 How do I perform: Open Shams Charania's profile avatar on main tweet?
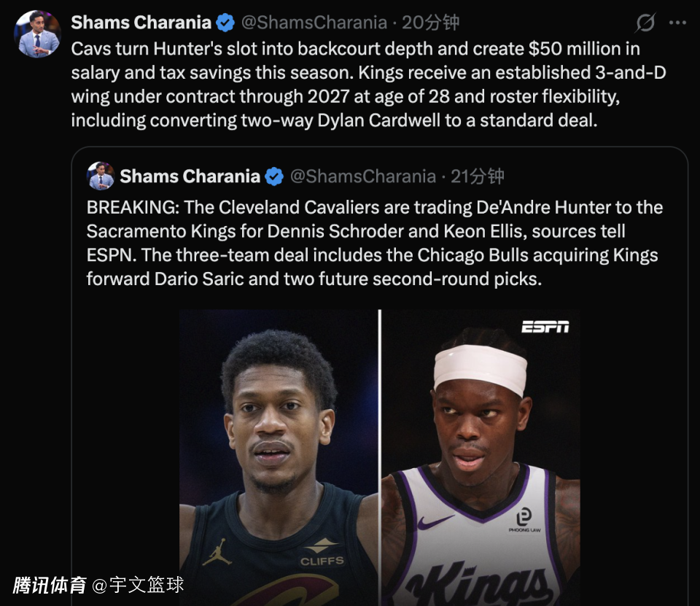coord(37,34)
